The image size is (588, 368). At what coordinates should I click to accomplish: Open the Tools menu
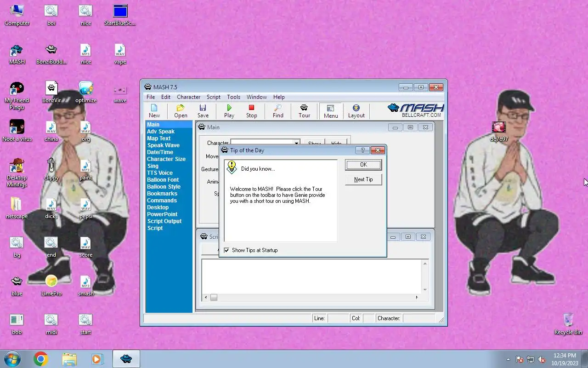click(x=233, y=97)
